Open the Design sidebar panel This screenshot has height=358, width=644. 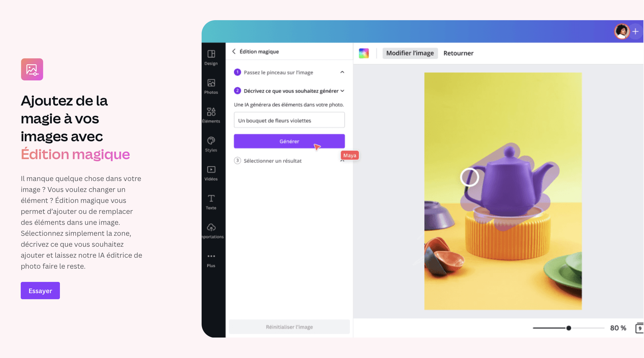tap(211, 58)
